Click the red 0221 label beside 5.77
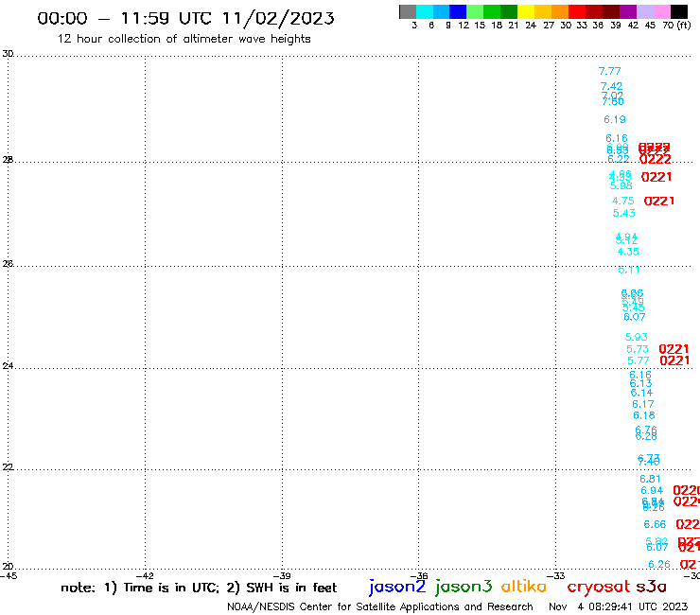This screenshot has width=700, height=615. pyautogui.click(x=674, y=360)
